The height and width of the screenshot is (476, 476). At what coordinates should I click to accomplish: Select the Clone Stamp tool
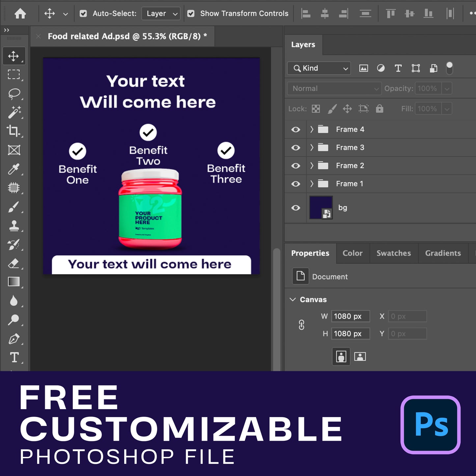[14, 226]
